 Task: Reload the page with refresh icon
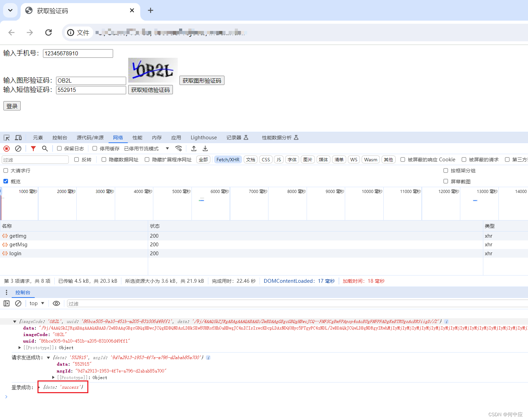pyautogui.click(x=48, y=32)
